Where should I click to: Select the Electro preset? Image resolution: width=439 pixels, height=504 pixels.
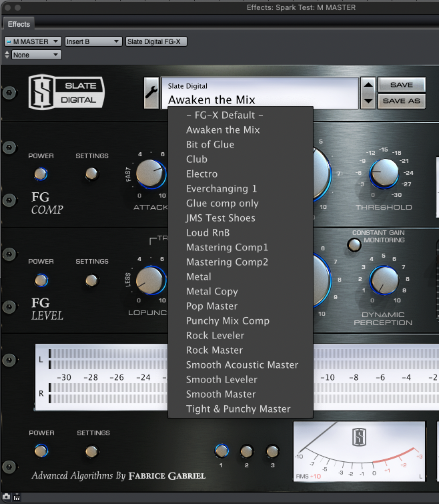click(x=240, y=174)
